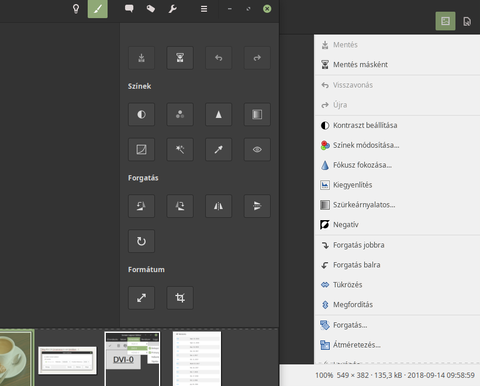480x386 pixels.
Task: Select Negatív menu entry
Action: (x=397, y=225)
